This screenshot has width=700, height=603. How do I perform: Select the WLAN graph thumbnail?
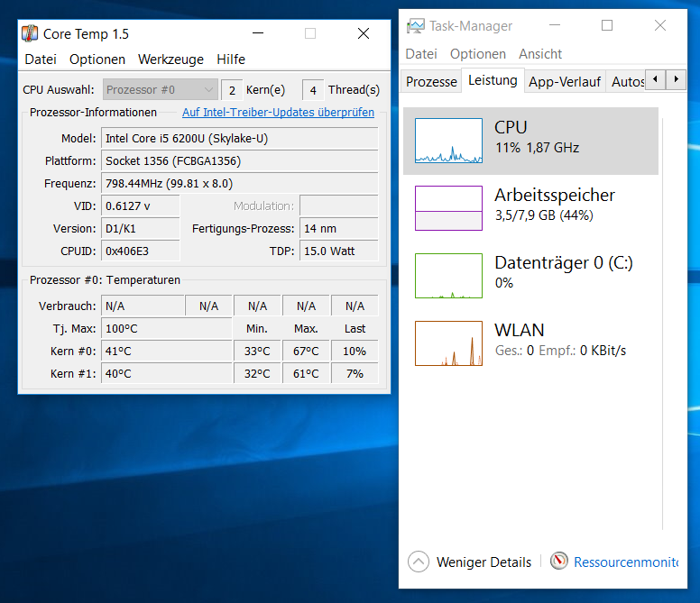tap(448, 343)
